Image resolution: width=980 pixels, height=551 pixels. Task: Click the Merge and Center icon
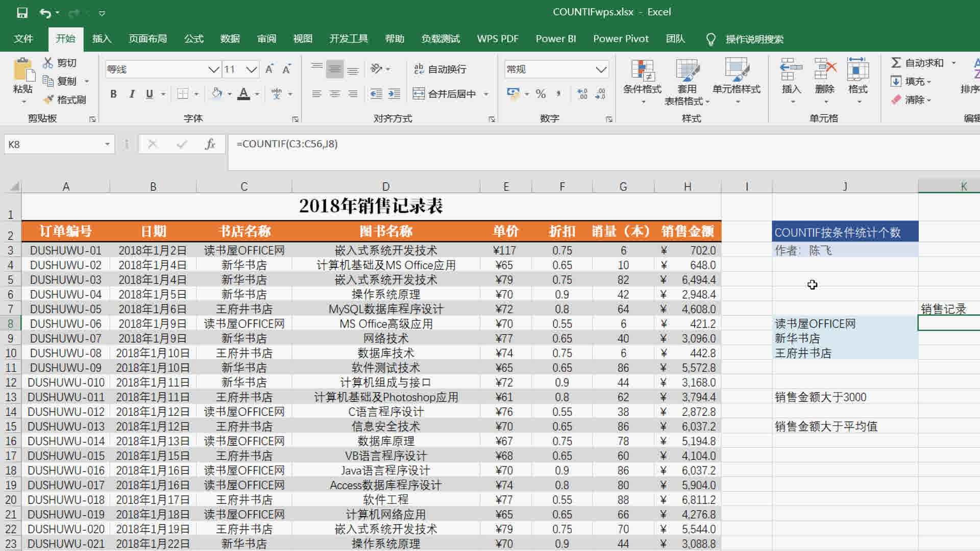419,94
